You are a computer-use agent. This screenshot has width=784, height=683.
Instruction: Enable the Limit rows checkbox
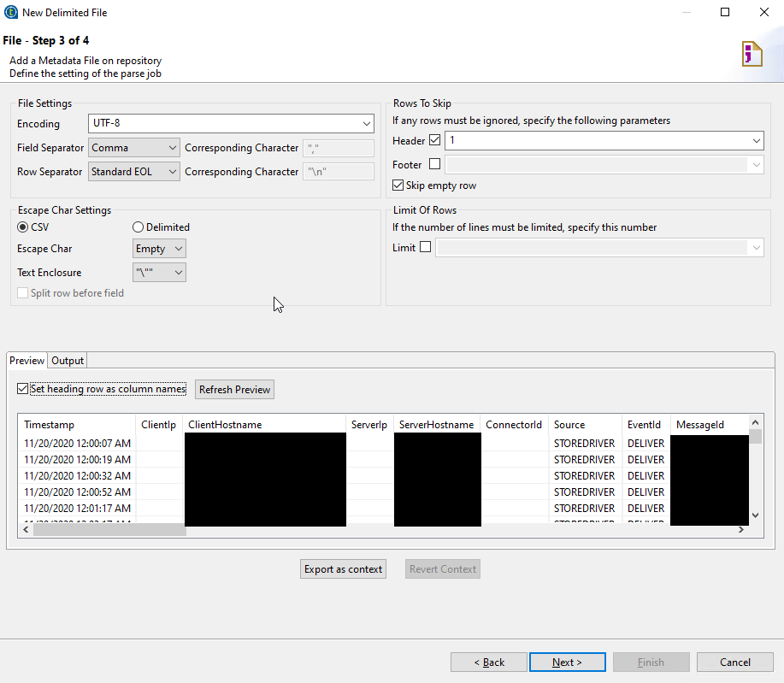425,247
